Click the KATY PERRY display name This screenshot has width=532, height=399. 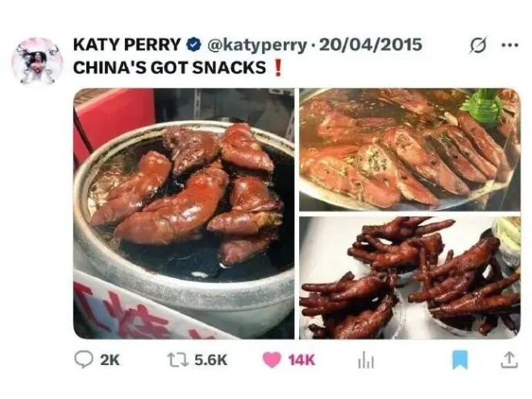127,44
